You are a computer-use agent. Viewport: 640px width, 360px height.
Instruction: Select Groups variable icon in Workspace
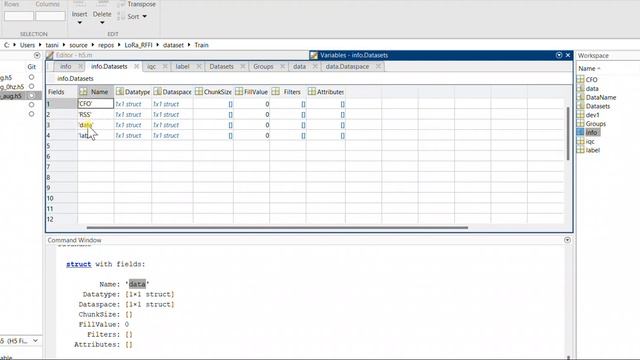point(580,124)
